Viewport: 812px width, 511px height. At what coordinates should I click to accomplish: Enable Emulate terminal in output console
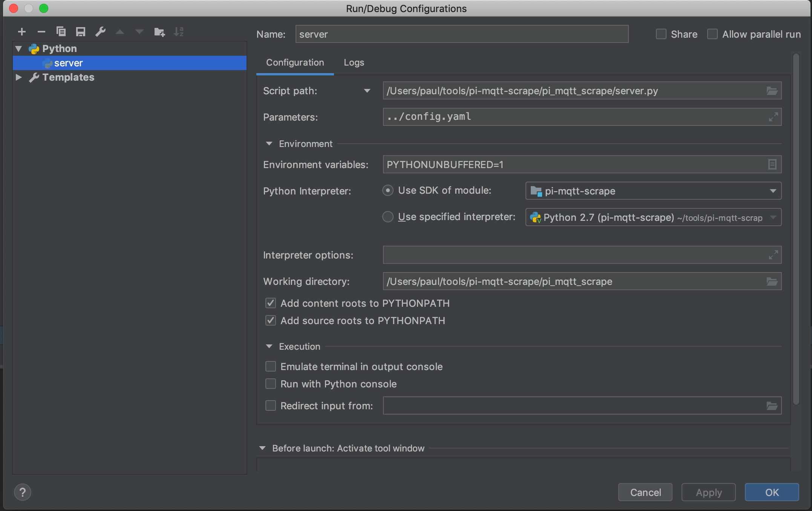point(271,367)
